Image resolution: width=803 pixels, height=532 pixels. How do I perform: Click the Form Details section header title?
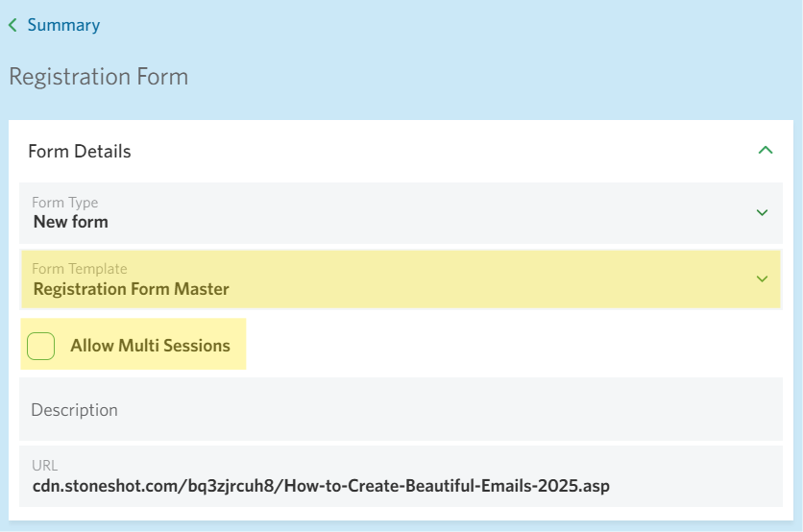click(80, 151)
